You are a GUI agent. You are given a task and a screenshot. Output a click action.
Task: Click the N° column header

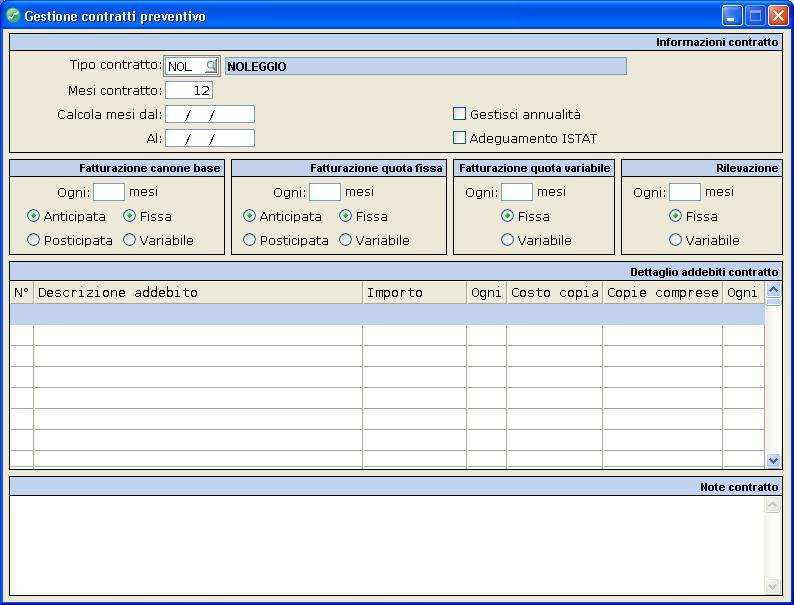point(22,293)
